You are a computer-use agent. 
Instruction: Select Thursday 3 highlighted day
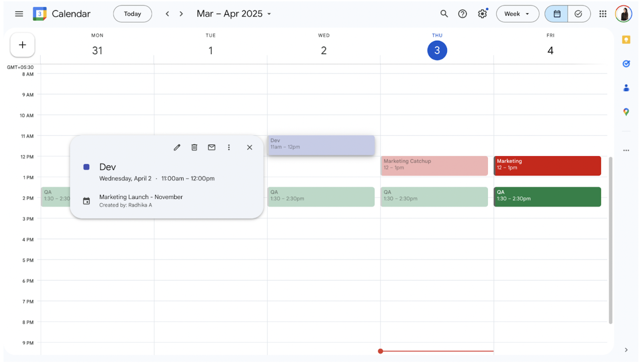click(437, 50)
